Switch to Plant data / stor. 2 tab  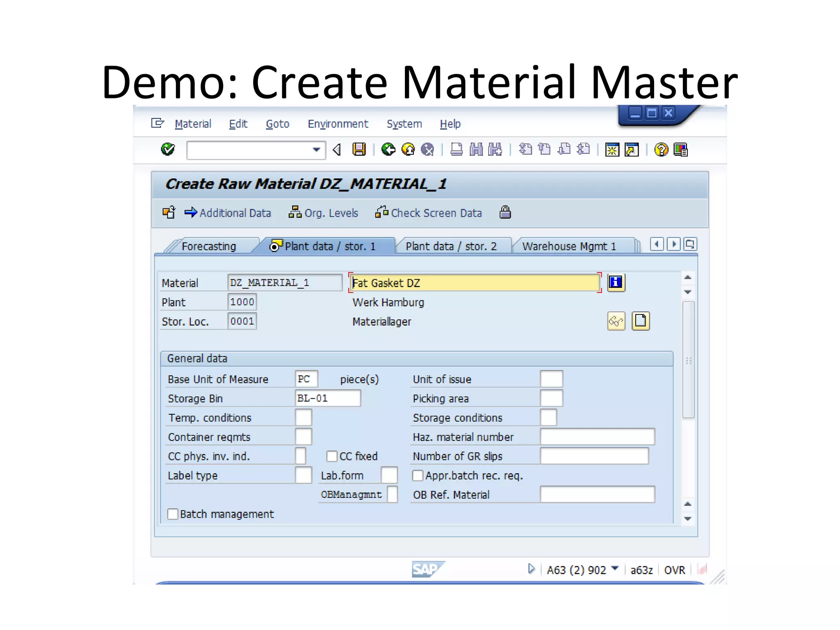[451, 246]
